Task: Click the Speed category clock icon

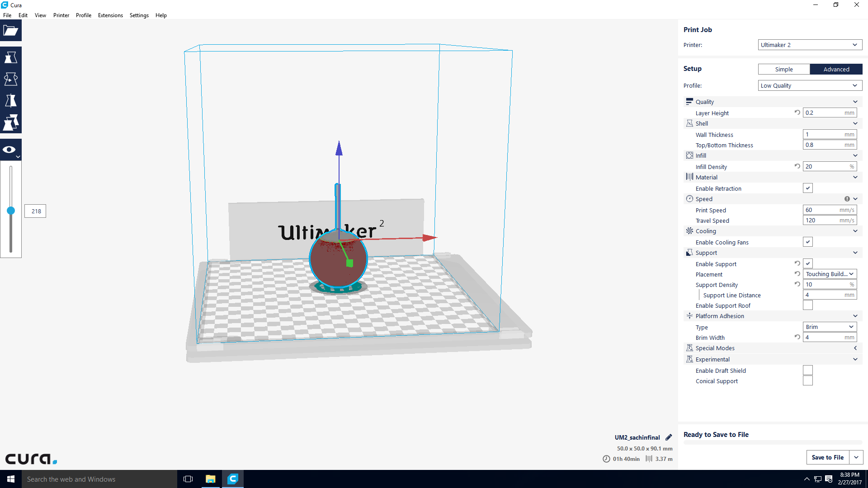Action: pyautogui.click(x=689, y=199)
